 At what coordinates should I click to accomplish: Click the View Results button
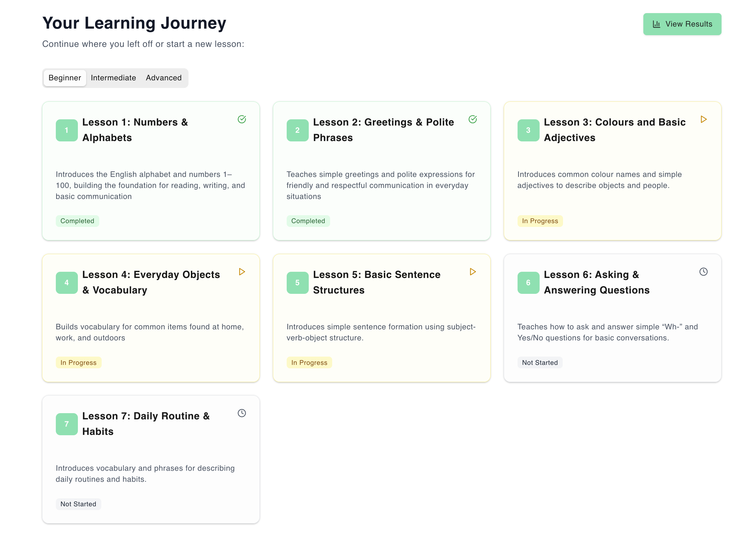coord(682,24)
